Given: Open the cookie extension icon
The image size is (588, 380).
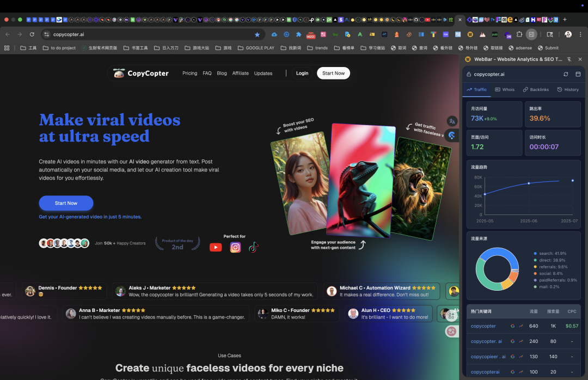Looking at the screenshot, I should 409,34.
